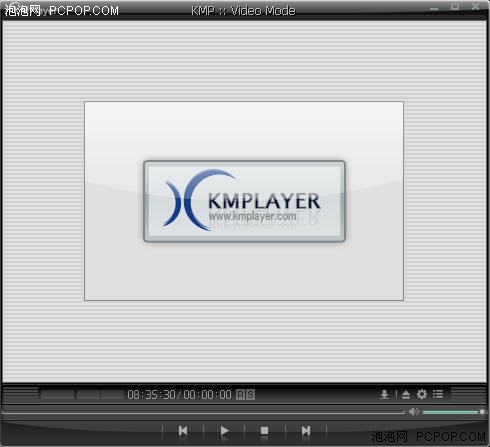The height and width of the screenshot is (447, 490).
Task: Adjust the green volume slider
Action: pyautogui.click(x=452, y=412)
